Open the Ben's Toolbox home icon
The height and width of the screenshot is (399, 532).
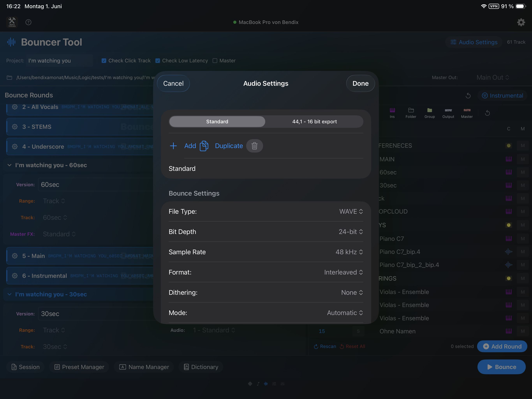[x=12, y=22]
